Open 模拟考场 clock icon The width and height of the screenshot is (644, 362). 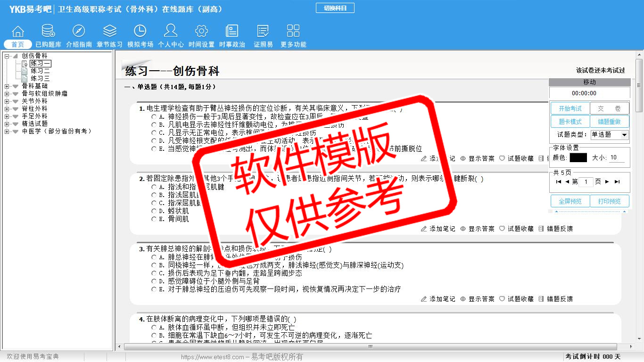click(140, 32)
